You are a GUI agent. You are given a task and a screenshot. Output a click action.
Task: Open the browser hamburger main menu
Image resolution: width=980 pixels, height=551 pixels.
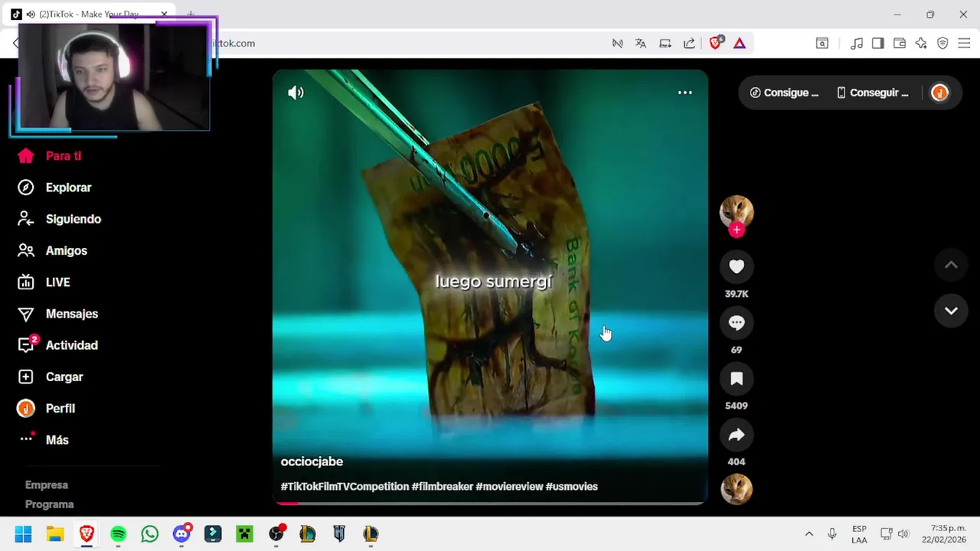[x=964, y=44]
